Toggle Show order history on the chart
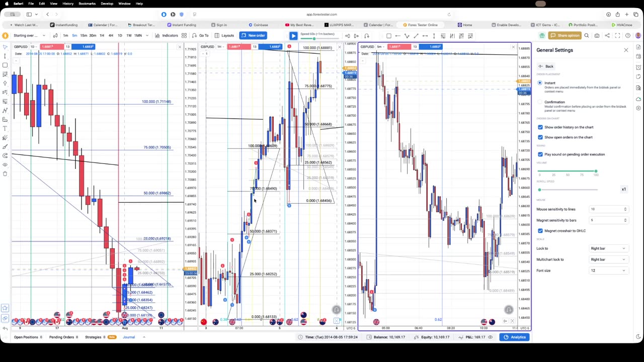Image resolution: width=644 pixels, height=362 pixels. [540, 127]
